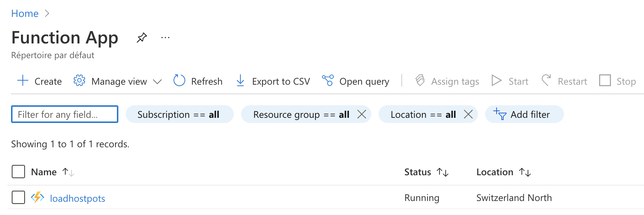Open the loadhostpots function app link
This screenshot has height=215, width=644.
tap(78, 198)
